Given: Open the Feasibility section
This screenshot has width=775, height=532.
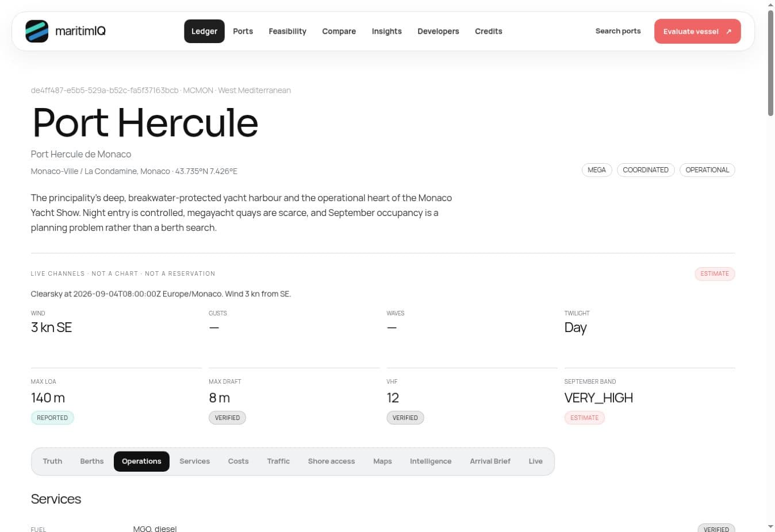Looking at the screenshot, I should pyautogui.click(x=287, y=31).
